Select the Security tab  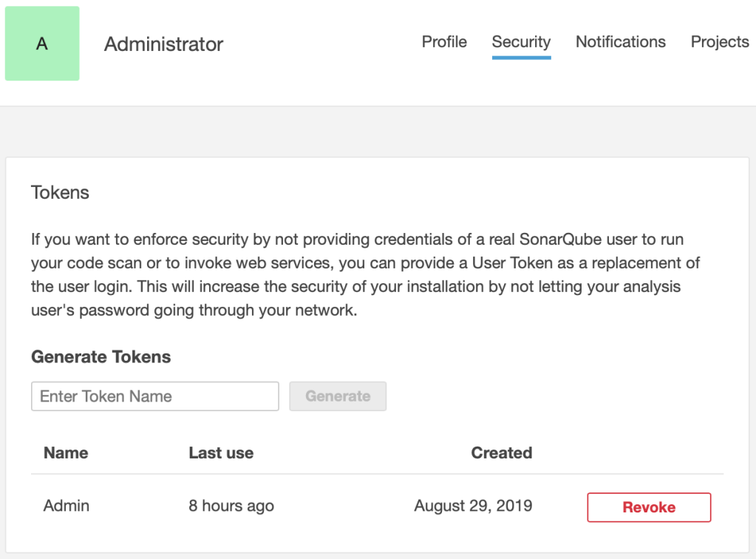[x=521, y=42]
